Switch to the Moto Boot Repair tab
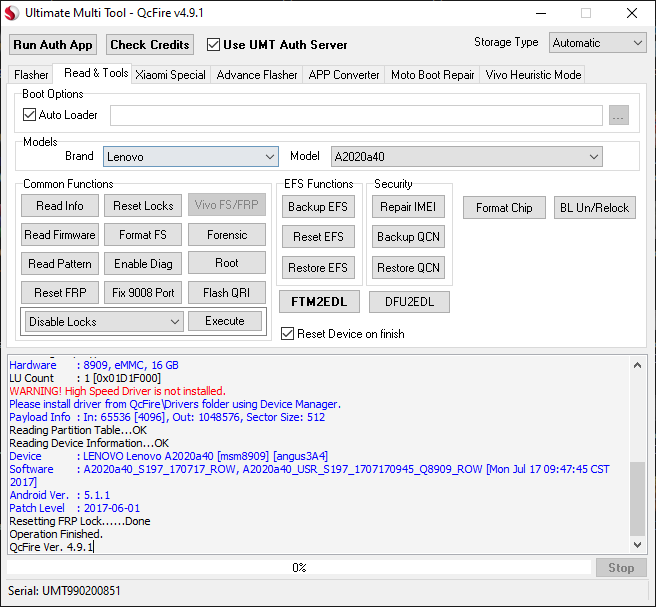656x607 pixels. click(432, 75)
